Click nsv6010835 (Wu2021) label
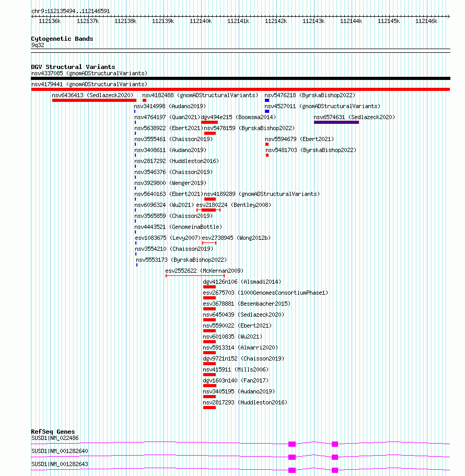This screenshot has height=476, width=465. tap(233, 336)
